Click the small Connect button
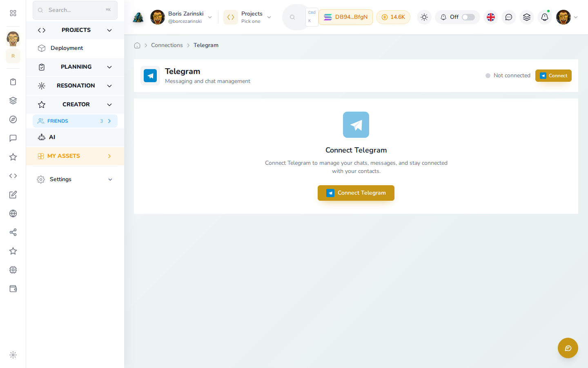This screenshot has height=368, width=588. coord(553,76)
